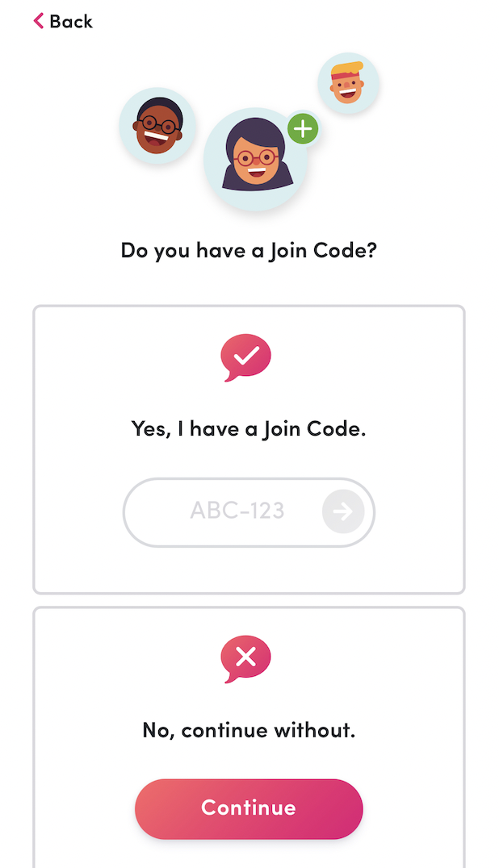
Task: Click the pink checkmark speech bubble icon
Action: (x=245, y=357)
